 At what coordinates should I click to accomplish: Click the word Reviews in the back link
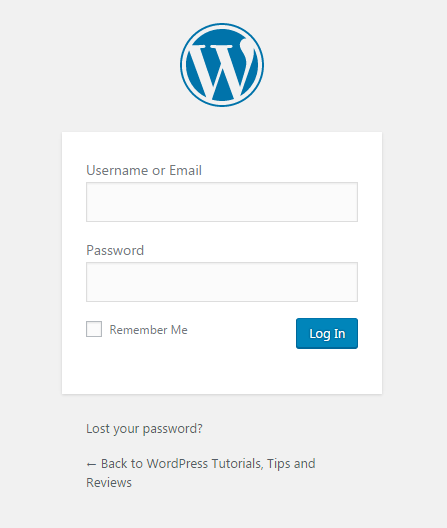(x=109, y=483)
